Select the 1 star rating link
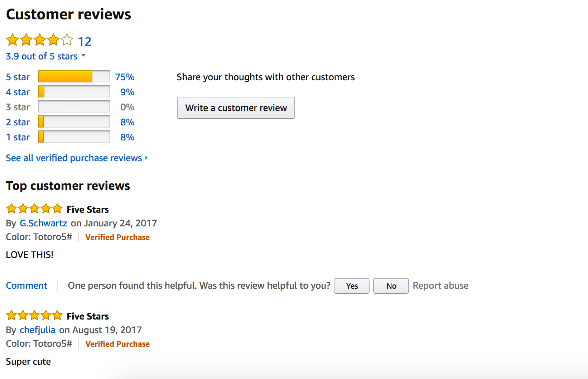 [x=18, y=137]
